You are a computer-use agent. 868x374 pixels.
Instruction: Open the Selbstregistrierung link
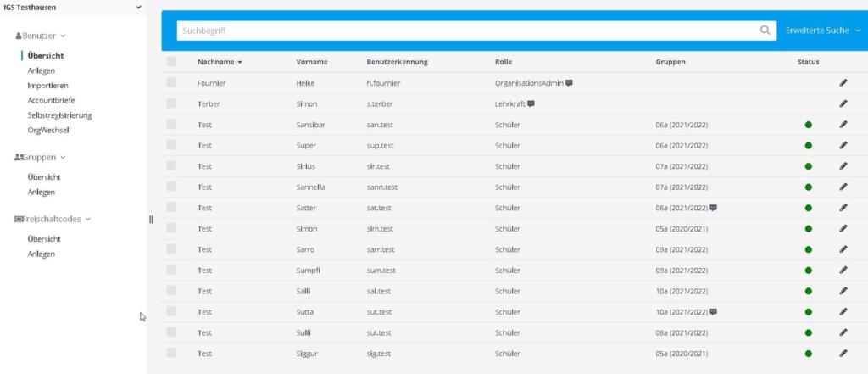(x=60, y=115)
